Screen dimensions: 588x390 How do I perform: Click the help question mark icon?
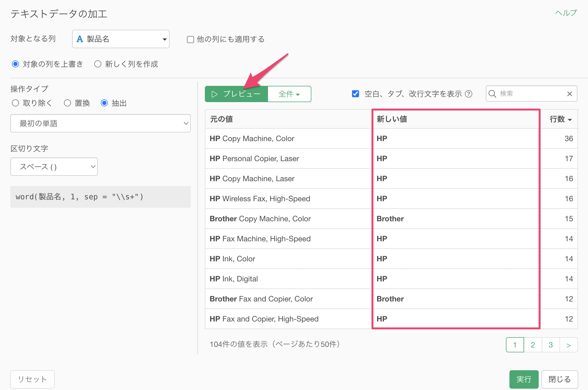(x=469, y=94)
